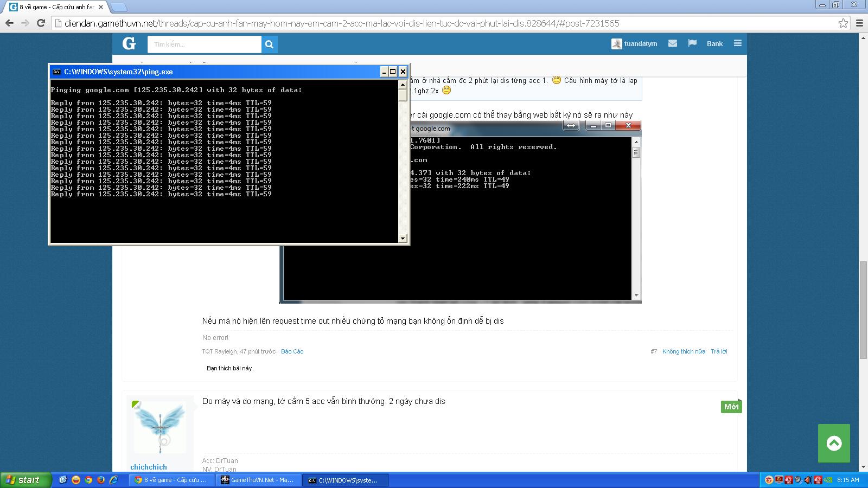The width and height of the screenshot is (868, 488).
Task: Launch Internet Explorer from quick launch
Action: (113, 480)
